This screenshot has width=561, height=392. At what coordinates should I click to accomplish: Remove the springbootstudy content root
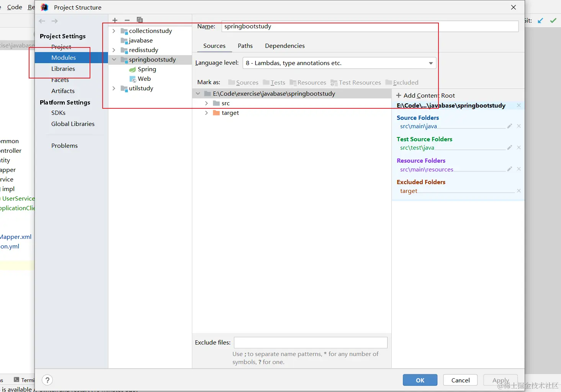[x=519, y=105]
